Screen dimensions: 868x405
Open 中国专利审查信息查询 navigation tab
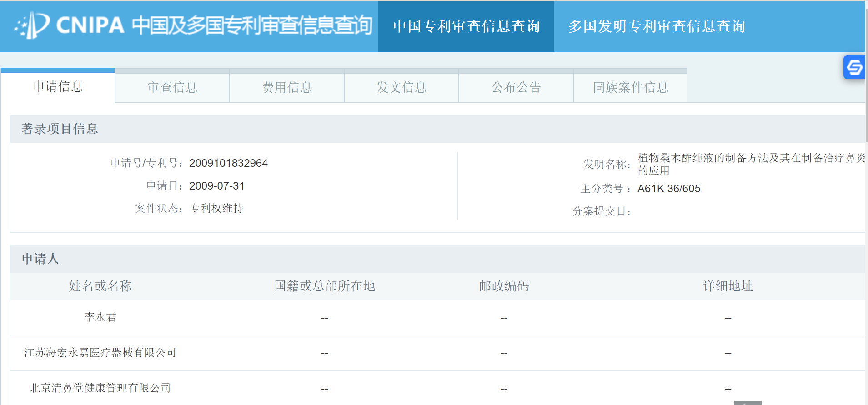pos(466,26)
